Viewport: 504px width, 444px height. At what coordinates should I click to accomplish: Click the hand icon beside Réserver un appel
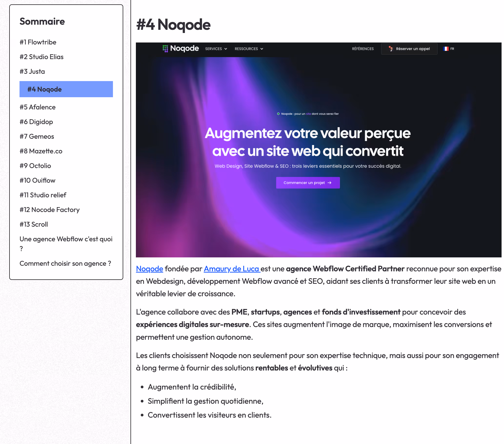(391, 49)
